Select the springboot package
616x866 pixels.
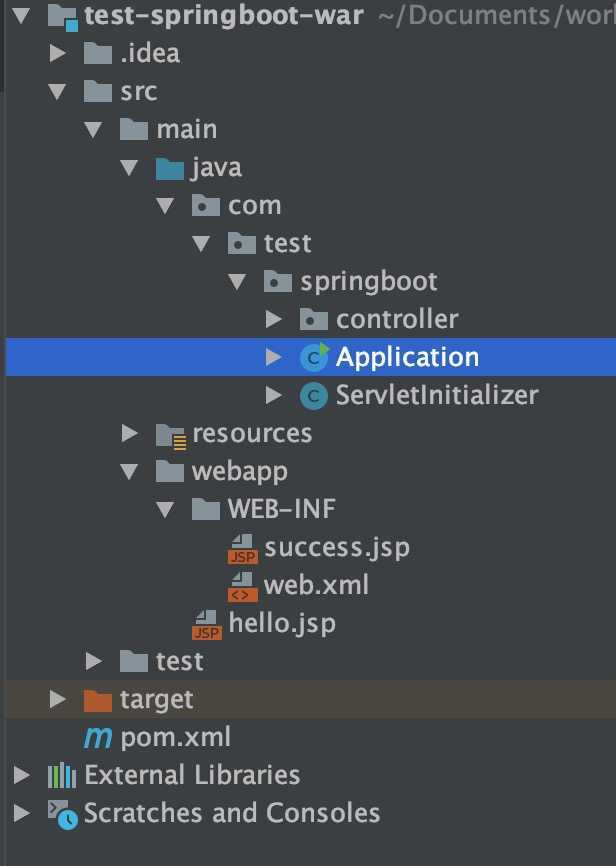point(368,282)
